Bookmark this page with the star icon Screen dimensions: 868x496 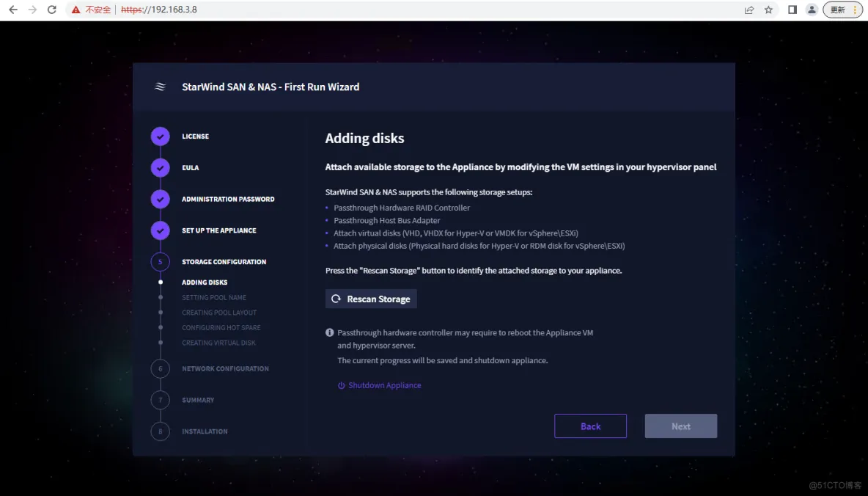pyautogui.click(x=768, y=10)
